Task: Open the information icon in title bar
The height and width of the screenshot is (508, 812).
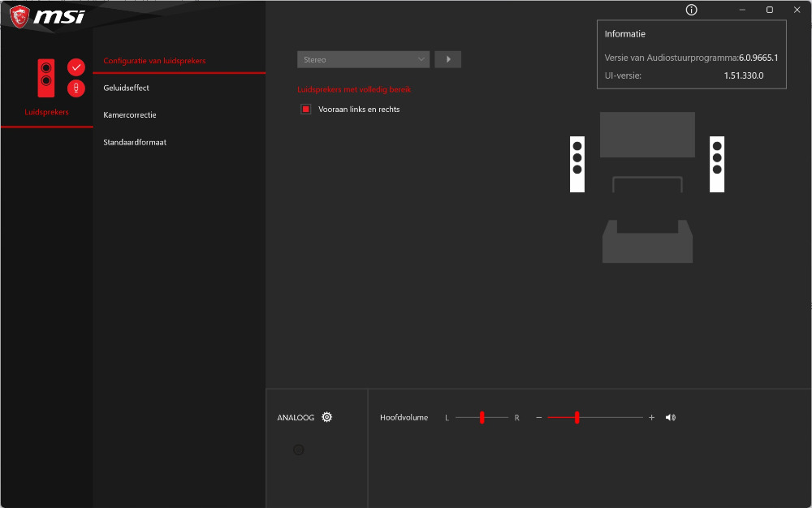Action: pyautogui.click(x=692, y=10)
